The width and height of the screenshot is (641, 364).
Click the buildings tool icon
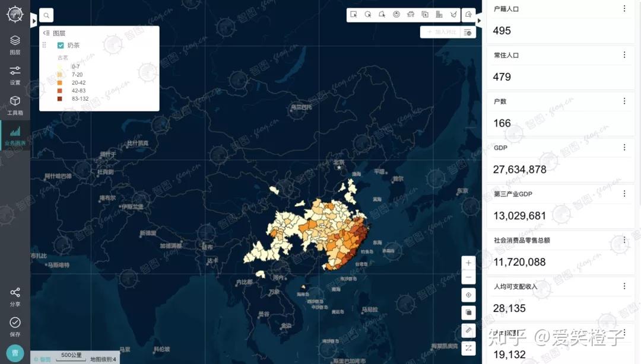(439, 14)
